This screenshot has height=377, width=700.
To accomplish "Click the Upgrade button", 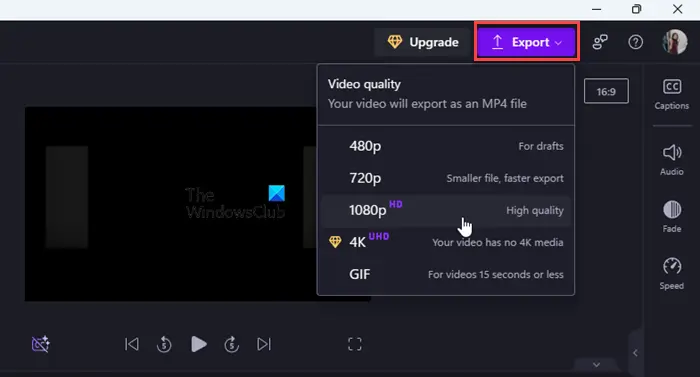I will click(x=422, y=42).
